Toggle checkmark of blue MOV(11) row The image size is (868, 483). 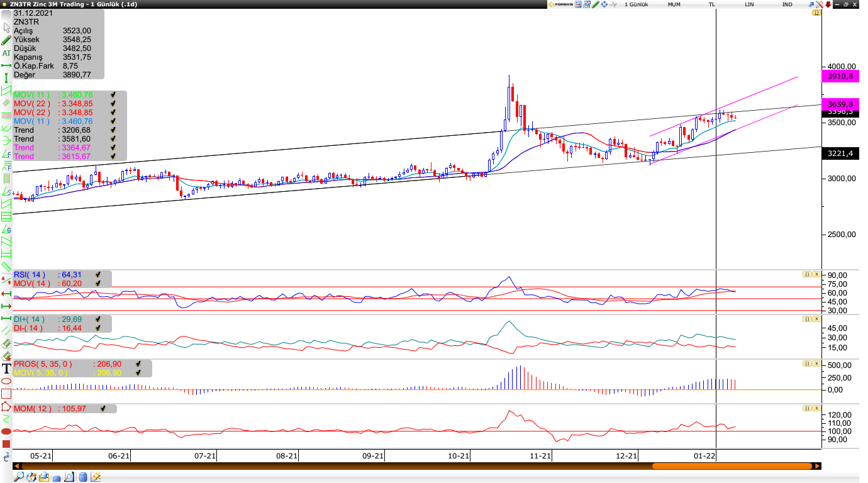pyautogui.click(x=113, y=121)
